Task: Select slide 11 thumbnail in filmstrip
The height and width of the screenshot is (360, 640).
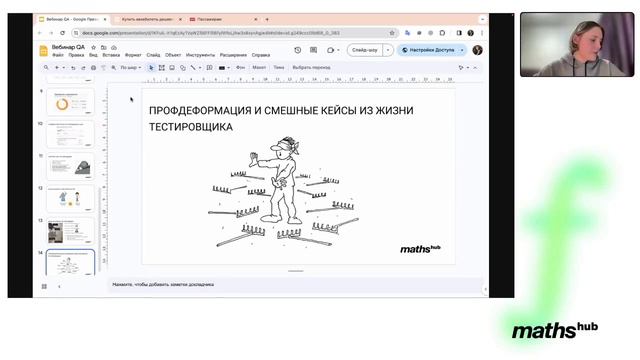Action: tap(70, 167)
